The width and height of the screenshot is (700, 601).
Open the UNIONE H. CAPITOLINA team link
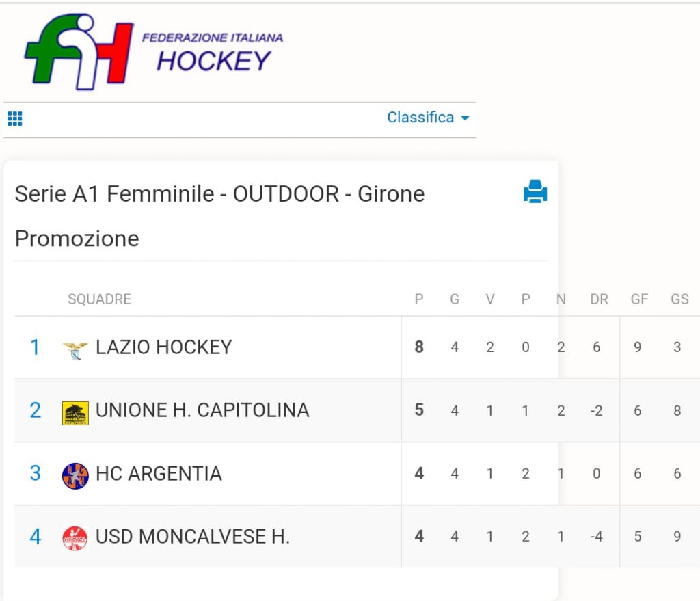pos(202,410)
